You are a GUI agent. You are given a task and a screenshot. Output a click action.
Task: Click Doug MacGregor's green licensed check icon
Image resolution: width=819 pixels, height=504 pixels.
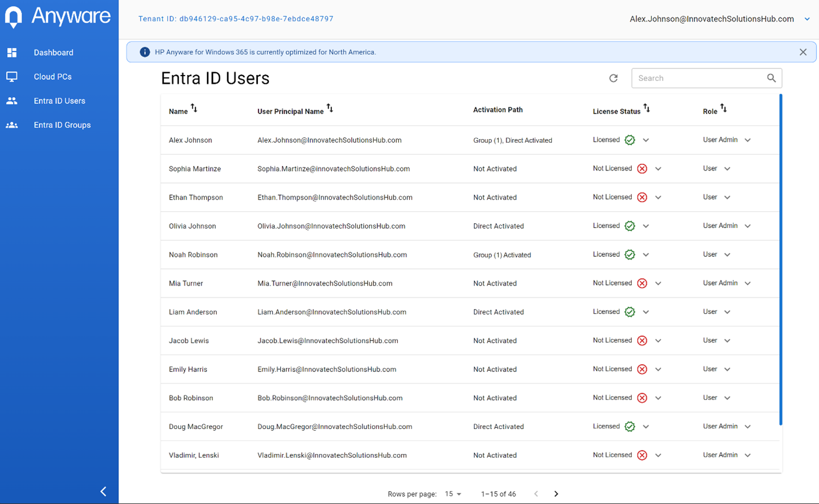coord(629,427)
